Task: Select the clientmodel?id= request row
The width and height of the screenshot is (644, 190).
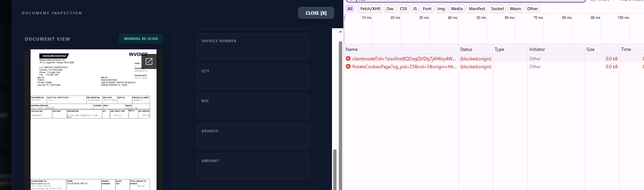Action: 494,58
